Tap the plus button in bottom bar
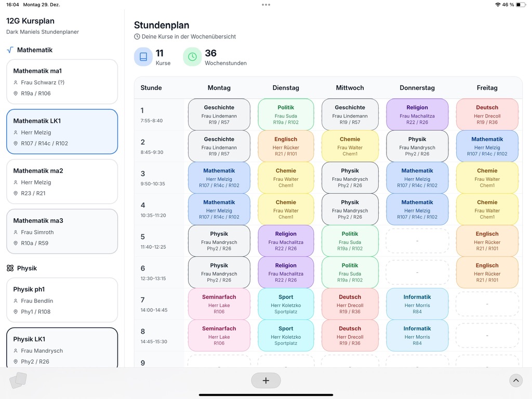 pos(266,380)
